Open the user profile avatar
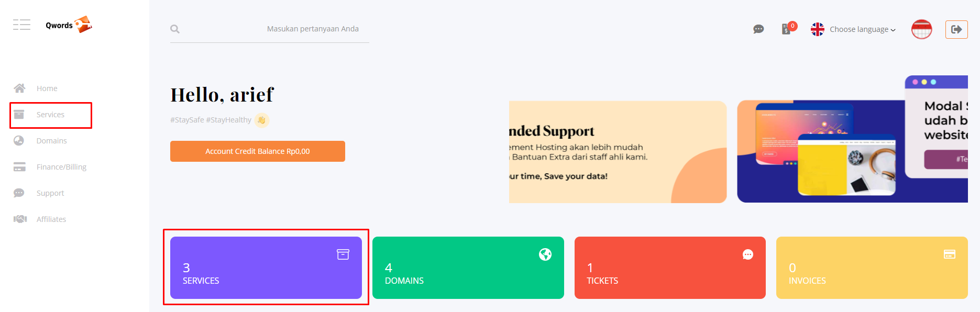Image resolution: width=980 pixels, height=312 pixels. point(921,29)
